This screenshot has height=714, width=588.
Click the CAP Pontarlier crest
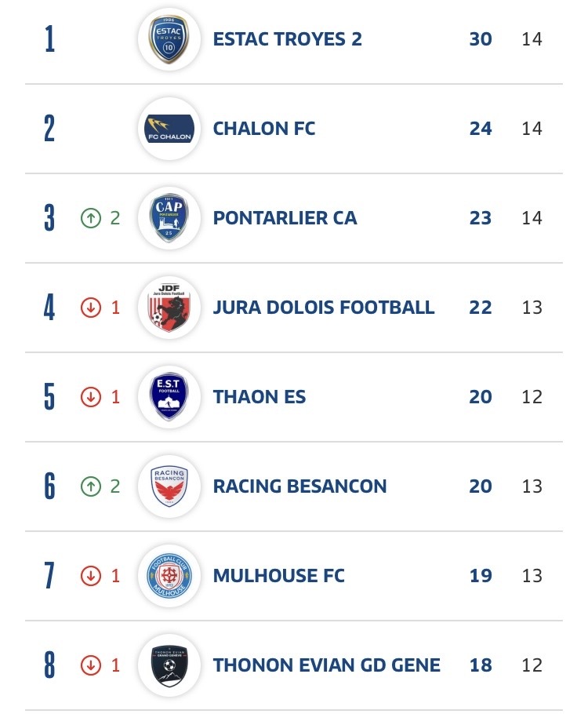(x=169, y=217)
